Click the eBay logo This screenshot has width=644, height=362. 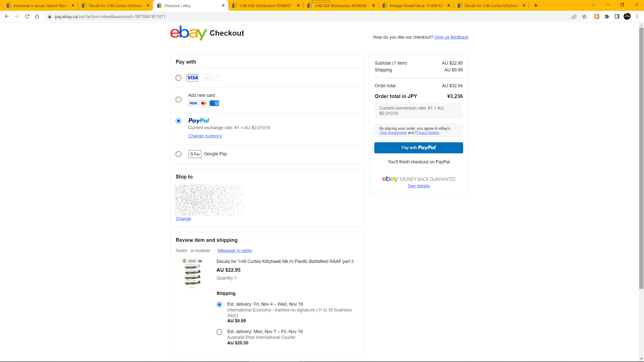[x=188, y=33]
